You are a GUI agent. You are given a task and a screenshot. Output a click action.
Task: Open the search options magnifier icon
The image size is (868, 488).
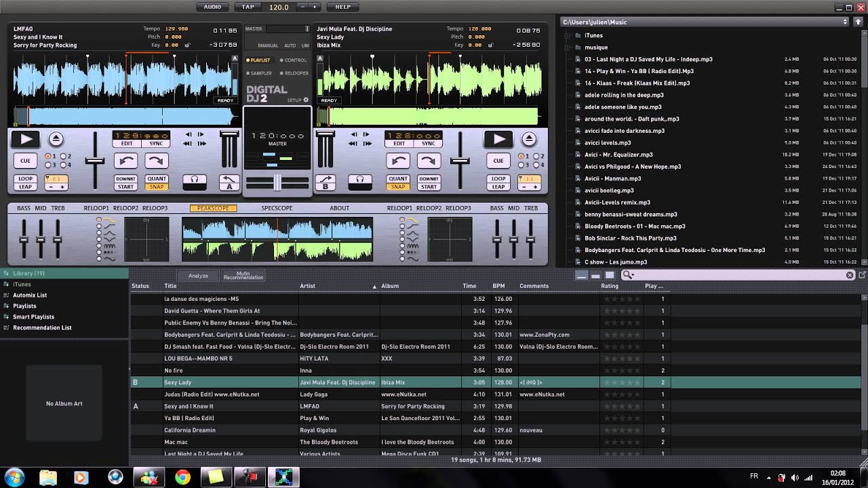click(628, 275)
